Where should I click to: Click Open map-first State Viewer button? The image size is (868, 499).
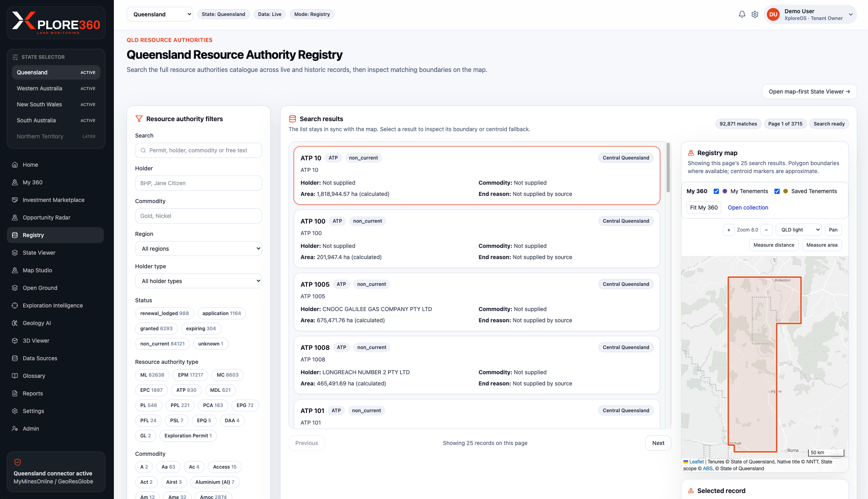(x=809, y=92)
